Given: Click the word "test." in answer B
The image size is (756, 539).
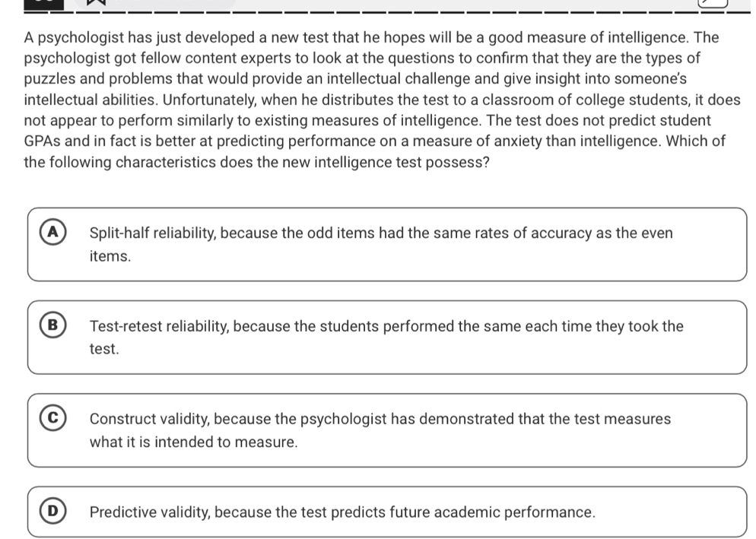Looking at the screenshot, I should (104, 349).
